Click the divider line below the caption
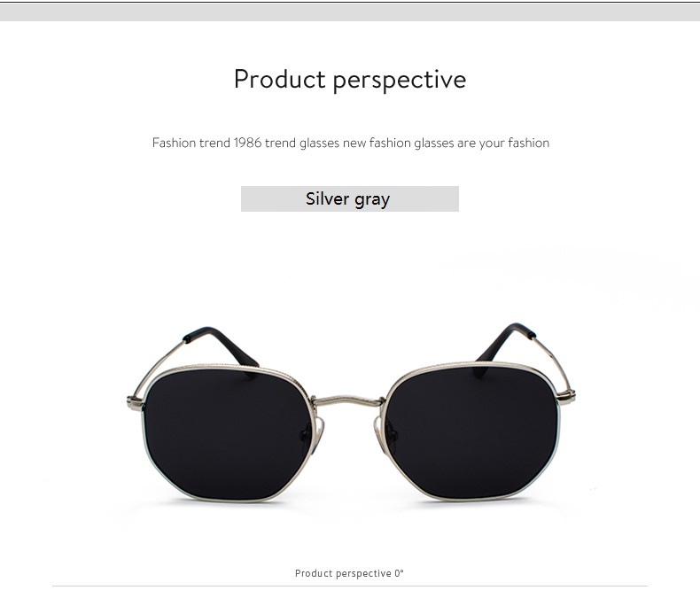 click(x=350, y=586)
